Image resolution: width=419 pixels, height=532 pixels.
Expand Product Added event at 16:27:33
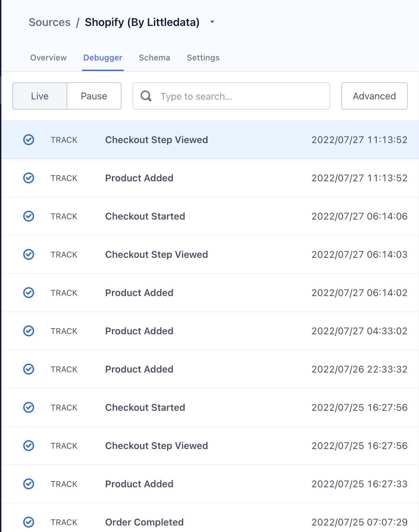(210, 484)
